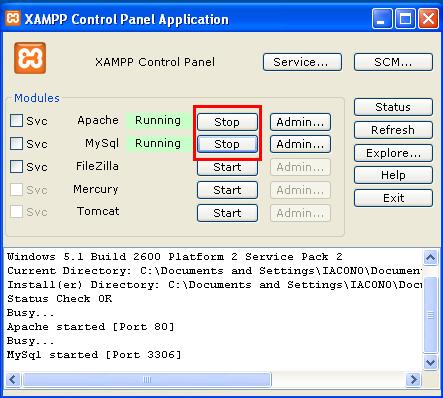Toggle the MySql Svc checkbox

(16, 144)
